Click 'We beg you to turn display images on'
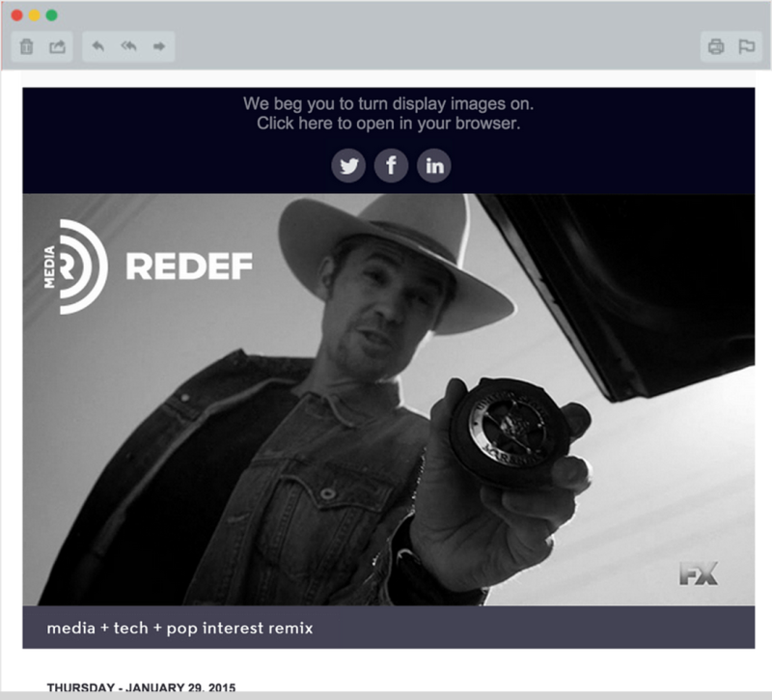 (x=389, y=104)
